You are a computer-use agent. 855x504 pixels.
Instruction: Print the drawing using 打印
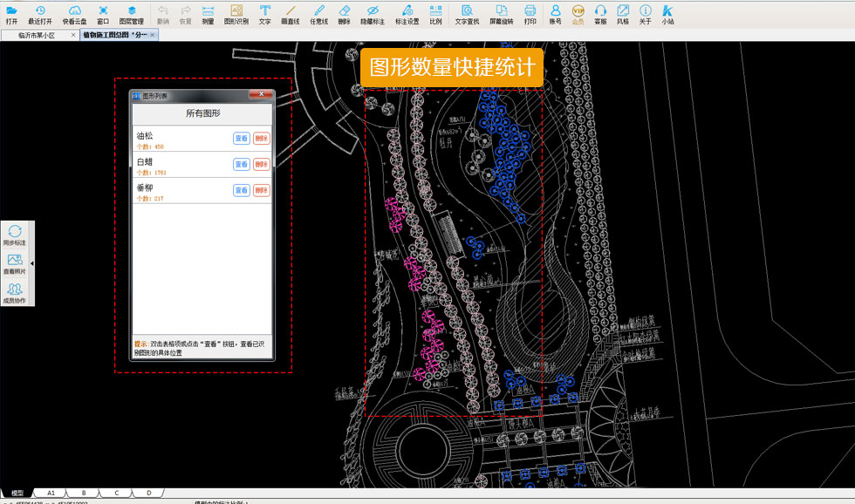(x=530, y=13)
